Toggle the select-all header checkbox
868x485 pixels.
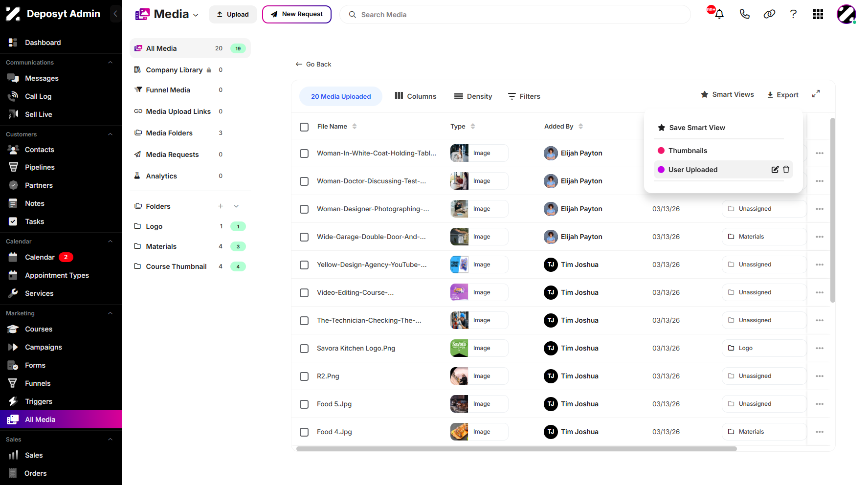click(304, 127)
